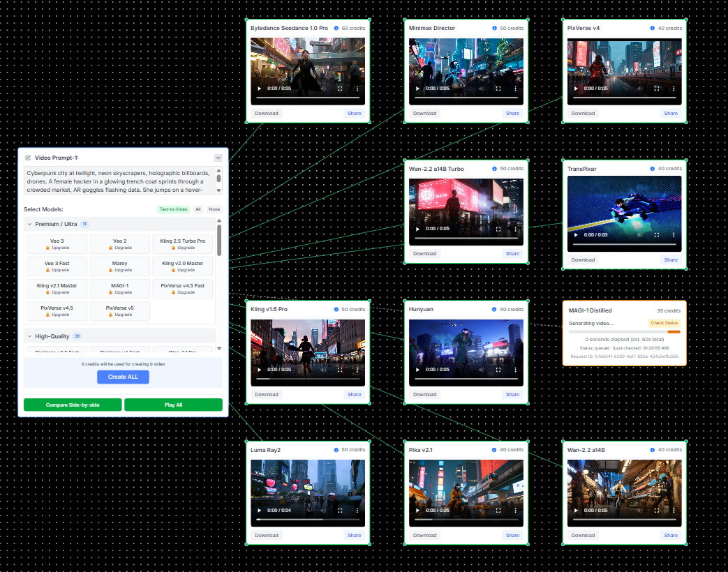The height and width of the screenshot is (572, 728).
Task: Select the Text-to-Video filter
Action: pyautogui.click(x=174, y=209)
